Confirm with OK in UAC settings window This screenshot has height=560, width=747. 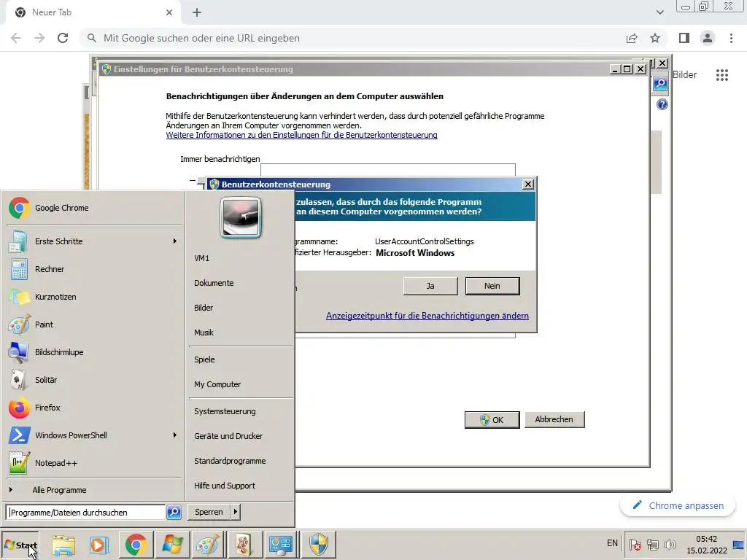(x=492, y=420)
